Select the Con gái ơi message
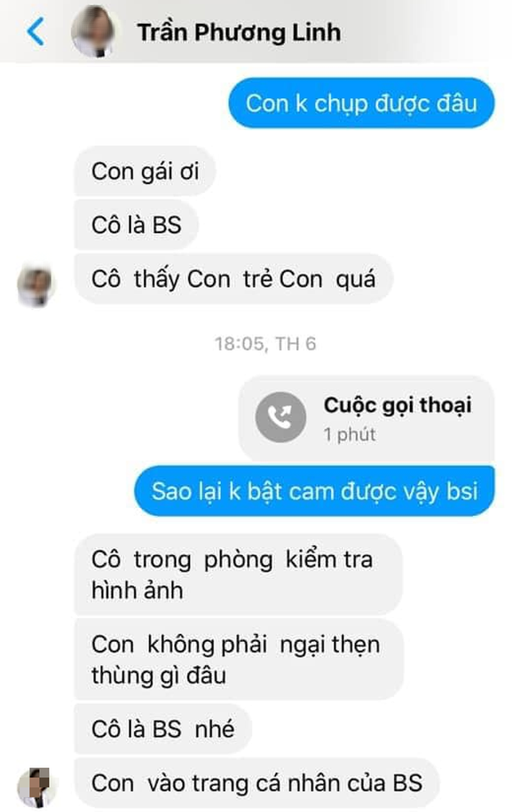Screen dimensions: 532x812 coord(145,172)
